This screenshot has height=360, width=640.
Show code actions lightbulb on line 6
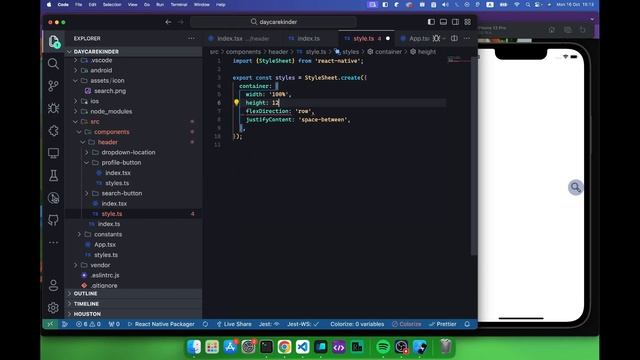click(236, 102)
